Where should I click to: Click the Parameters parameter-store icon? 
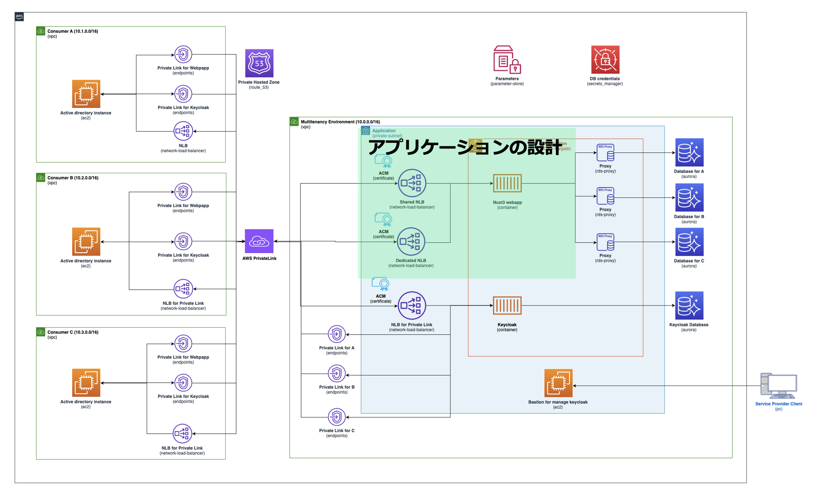(x=507, y=60)
